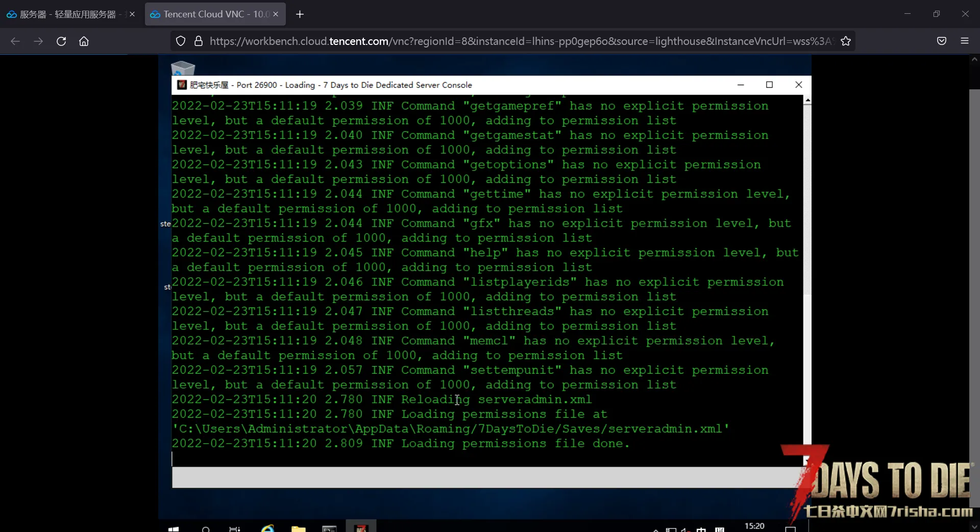Click the browser page scrollbar up arrow
Viewport: 980px width, 532px height.
pos(974,59)
